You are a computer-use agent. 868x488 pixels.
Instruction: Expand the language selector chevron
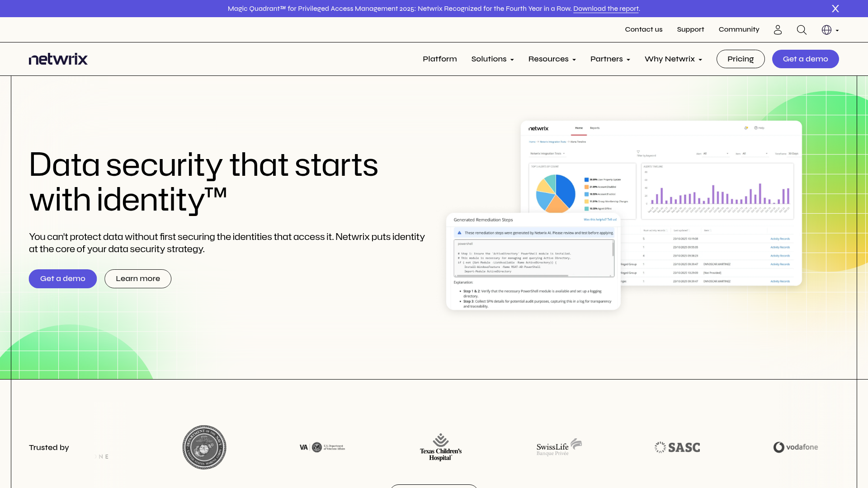(x=837, y=30)
